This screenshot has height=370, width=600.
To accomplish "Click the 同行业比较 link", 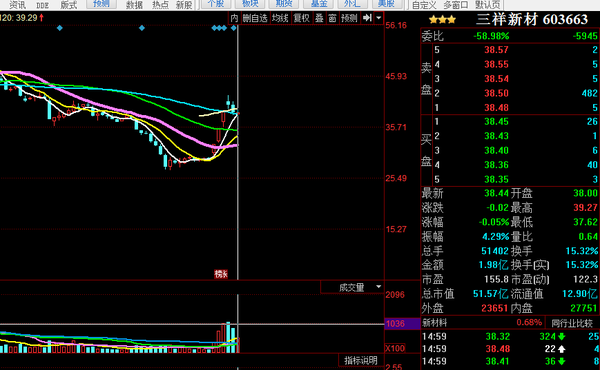I will pos(572,323).
